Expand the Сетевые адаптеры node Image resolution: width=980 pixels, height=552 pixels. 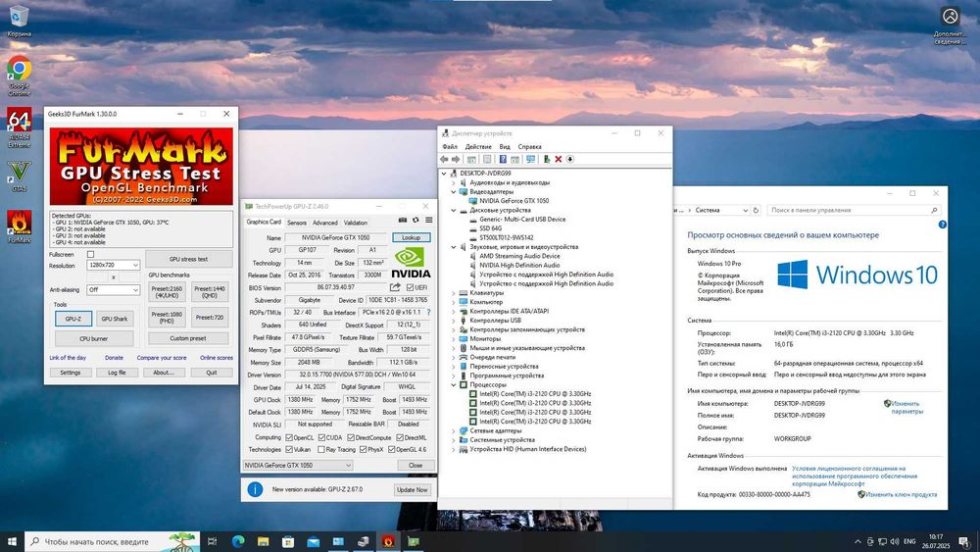pos(454,430)
